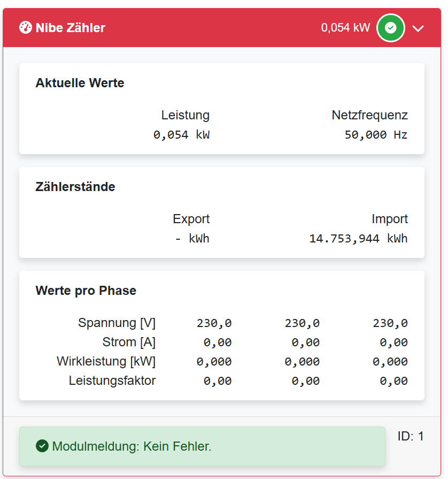Click the Spannung [V] row label

[x=117, y=323]
